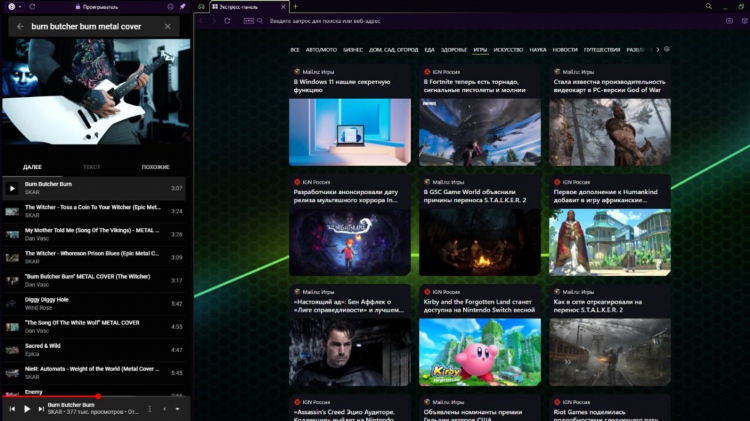This screenshot has height=421, width=750.
Task: Click the play button in bottom player bar
Action: coord(27,409)
